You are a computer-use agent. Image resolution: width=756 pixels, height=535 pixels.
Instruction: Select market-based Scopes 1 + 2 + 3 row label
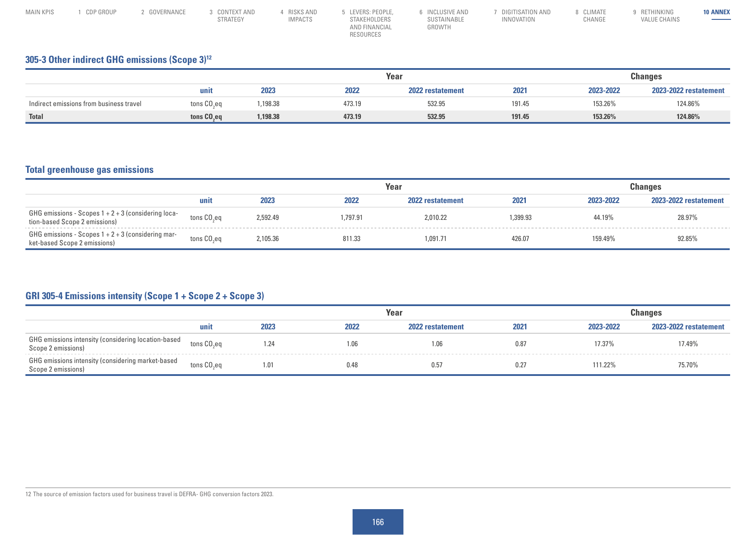point(103,238)
